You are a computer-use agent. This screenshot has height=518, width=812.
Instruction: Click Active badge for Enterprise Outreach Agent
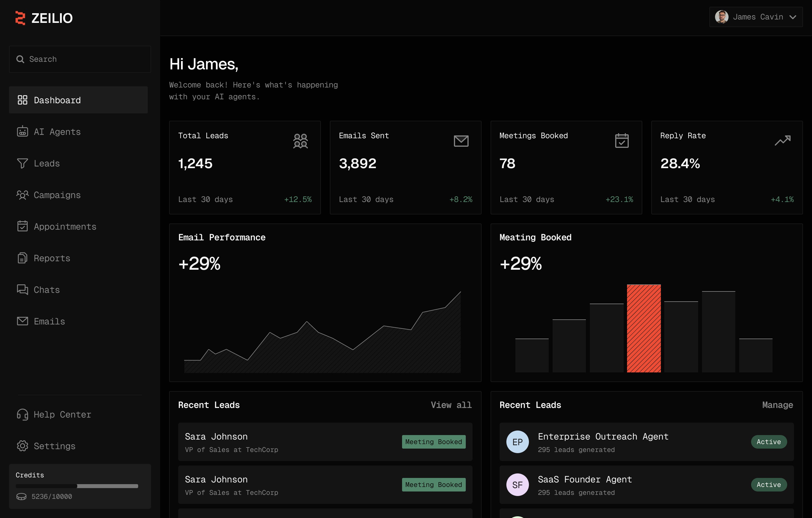pos(769,442)
